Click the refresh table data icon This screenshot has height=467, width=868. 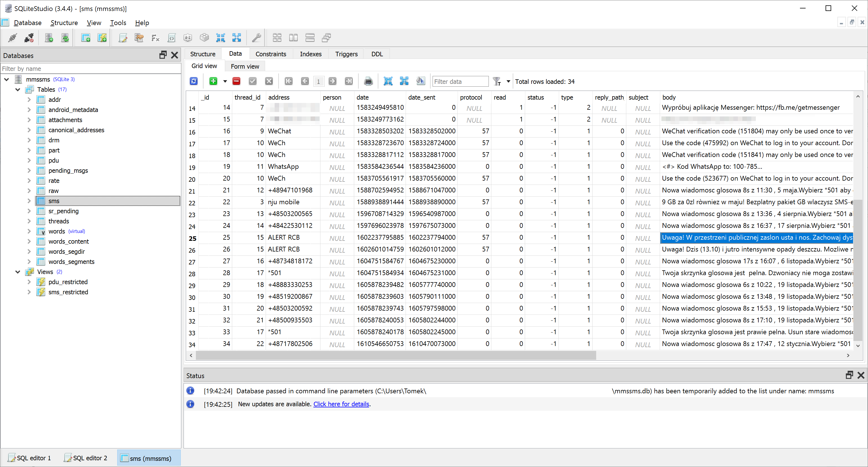193,81
